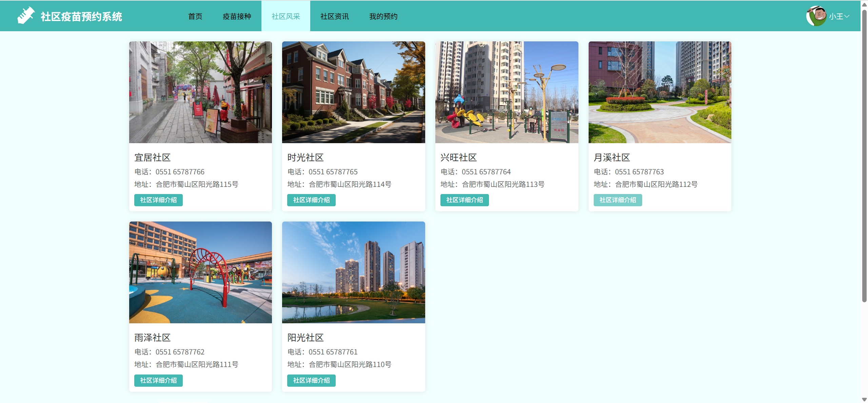
Task: Click 社区详细介绍 under 雨泽社区
Action: pos(158,380)
